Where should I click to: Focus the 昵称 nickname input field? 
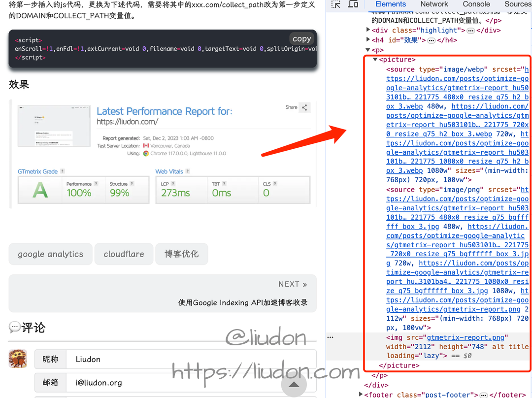tap(191, 359)
